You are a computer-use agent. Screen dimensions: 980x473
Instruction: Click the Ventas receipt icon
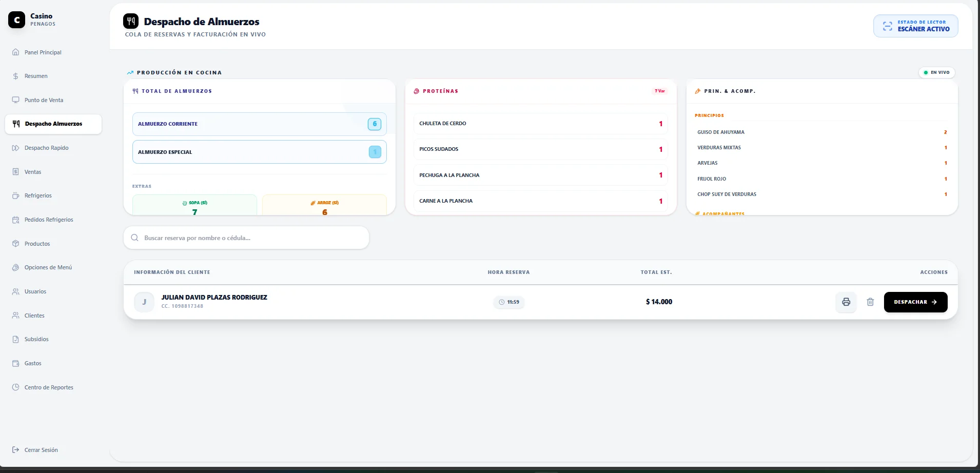click(16, 172)
